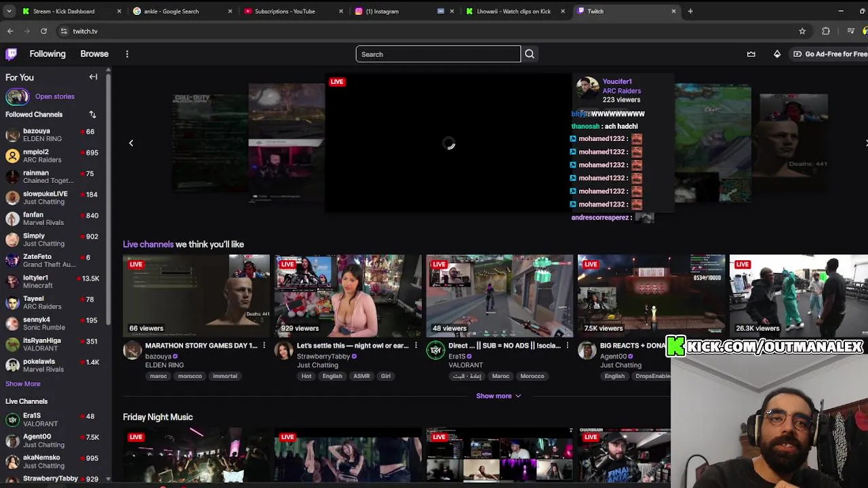Bookmark this page star icon
The height and width of the screenshot is (488, 868).
pyautogui.click(x=802, y=31)
